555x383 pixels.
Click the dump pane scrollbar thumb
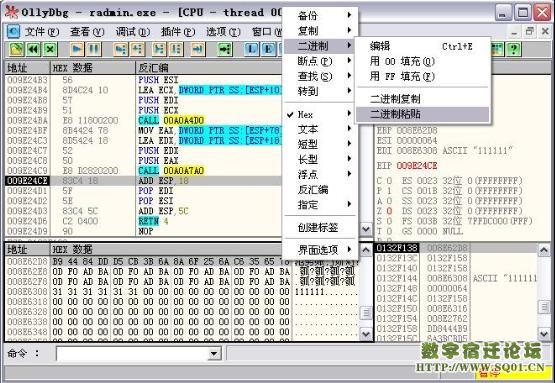pos(366,313)
